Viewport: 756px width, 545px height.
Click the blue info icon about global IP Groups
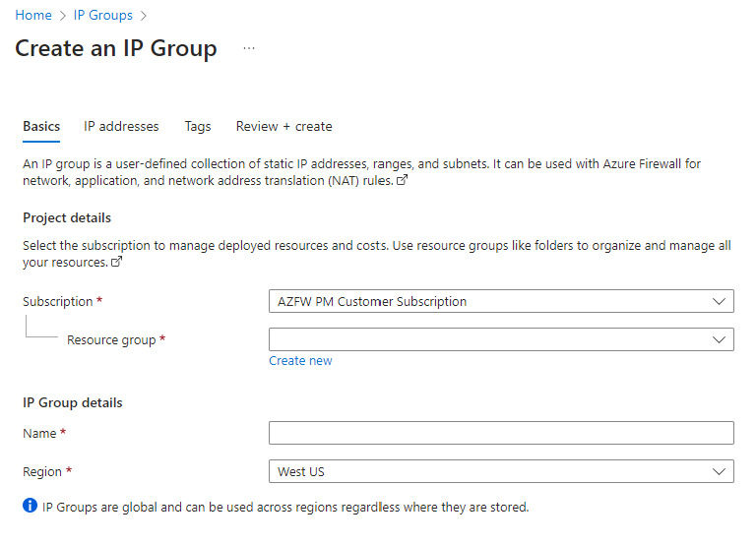point(31,507)
